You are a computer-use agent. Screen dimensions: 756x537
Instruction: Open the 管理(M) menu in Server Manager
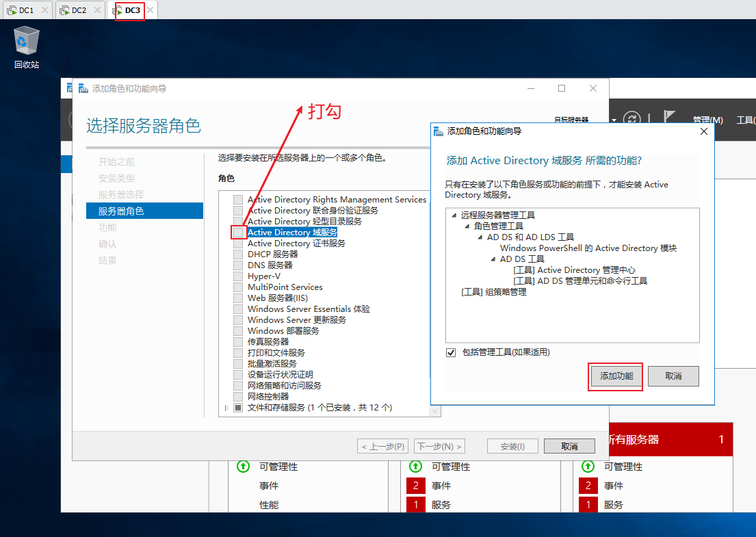point(708,120)
